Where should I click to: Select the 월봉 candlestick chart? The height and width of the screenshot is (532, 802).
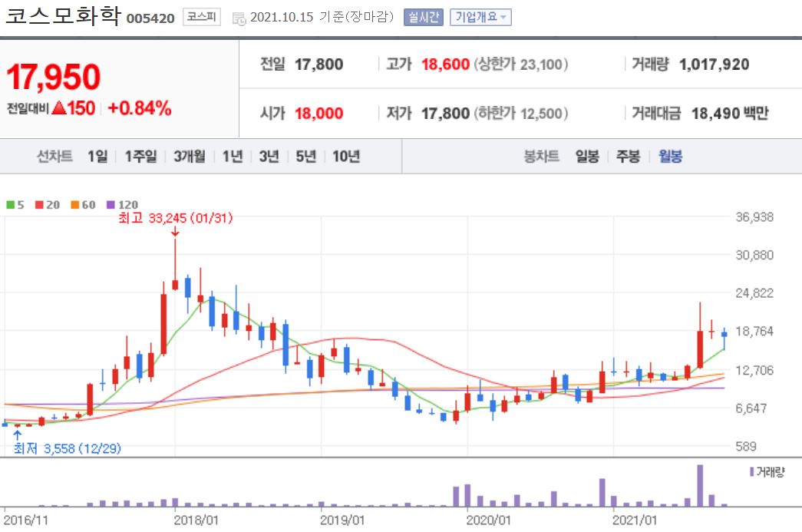[671, 156]
